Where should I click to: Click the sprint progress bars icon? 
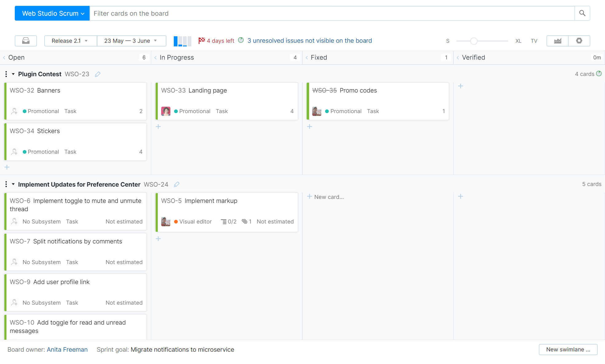pyautogui.click(x=182, y=41)
